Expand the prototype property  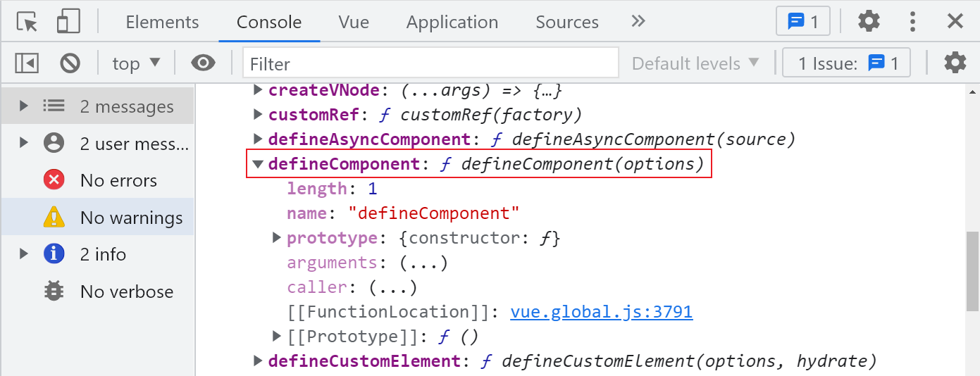pyautogui.click(x=277, y=238)
